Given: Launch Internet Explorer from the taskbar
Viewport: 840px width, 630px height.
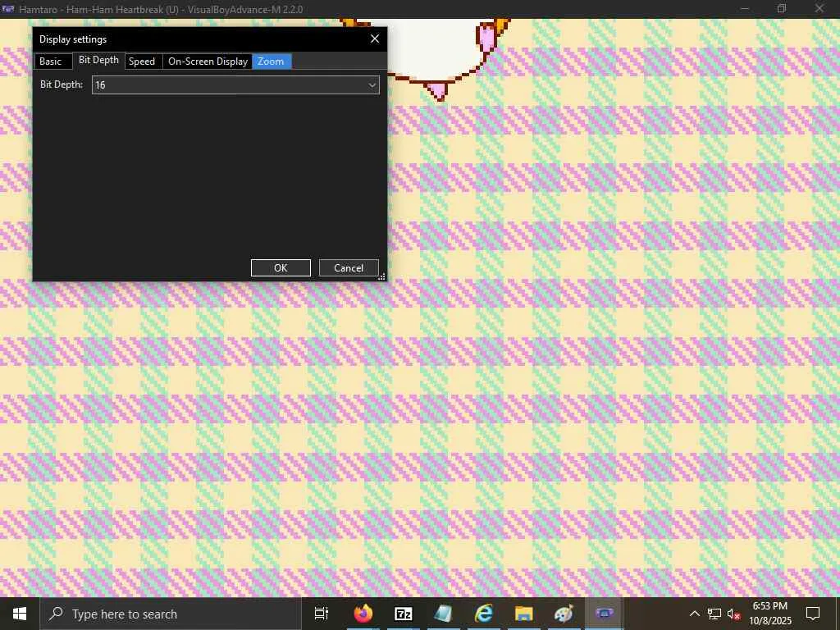Looking at the screenshot, I should point(484,614).
